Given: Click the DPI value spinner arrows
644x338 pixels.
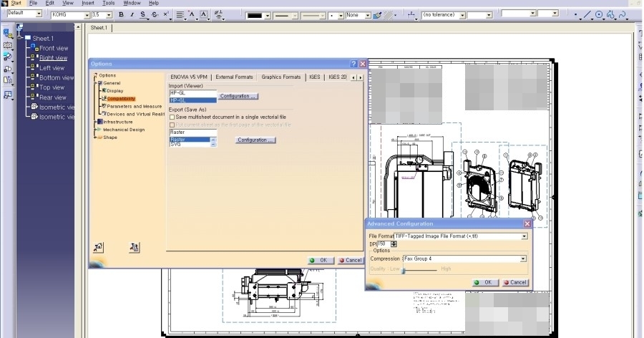Looking at the screenshot, I should 394,244.
